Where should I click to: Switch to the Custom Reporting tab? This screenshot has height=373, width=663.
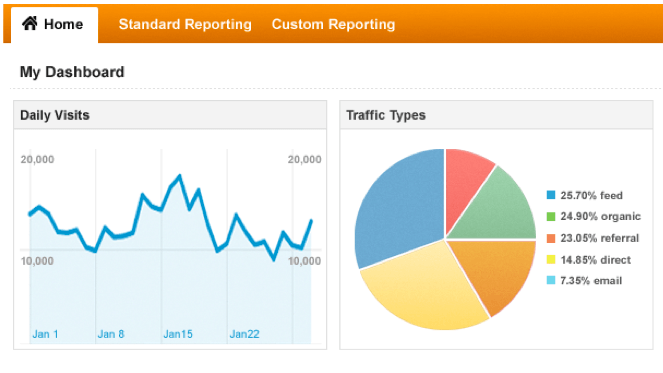(333, 25)
